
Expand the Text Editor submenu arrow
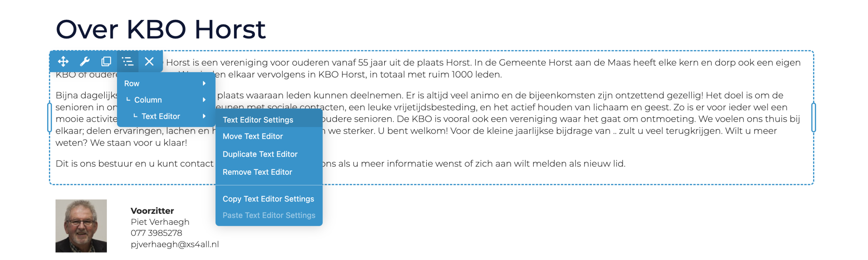[x=204, y=116]
